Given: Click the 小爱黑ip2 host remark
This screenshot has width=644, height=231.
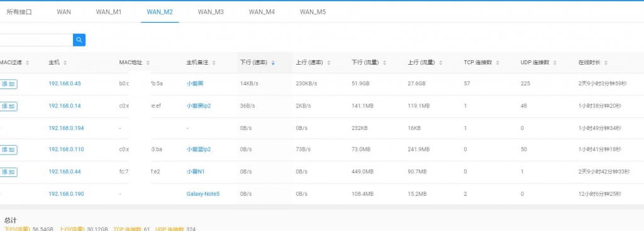Looking at the screenshot, I should (199, 105).
